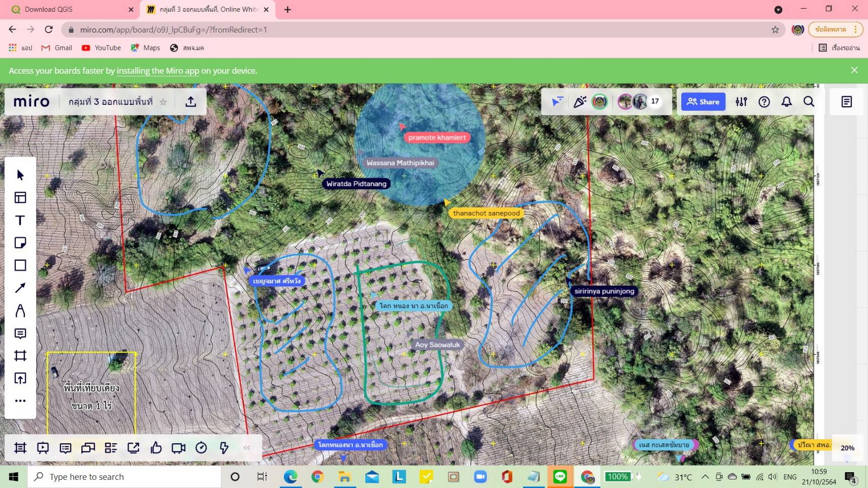Open the notes panel
This screenshot has width=868, height=488.
click(847, 102)
